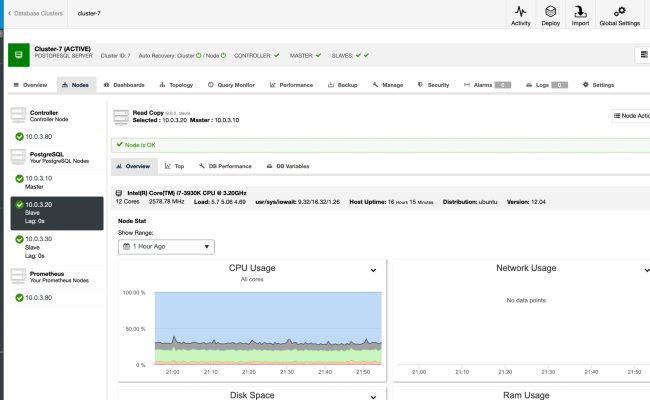Click the green Cluster-7 status icon
This screenshot has width=650, height=400.
19,55
